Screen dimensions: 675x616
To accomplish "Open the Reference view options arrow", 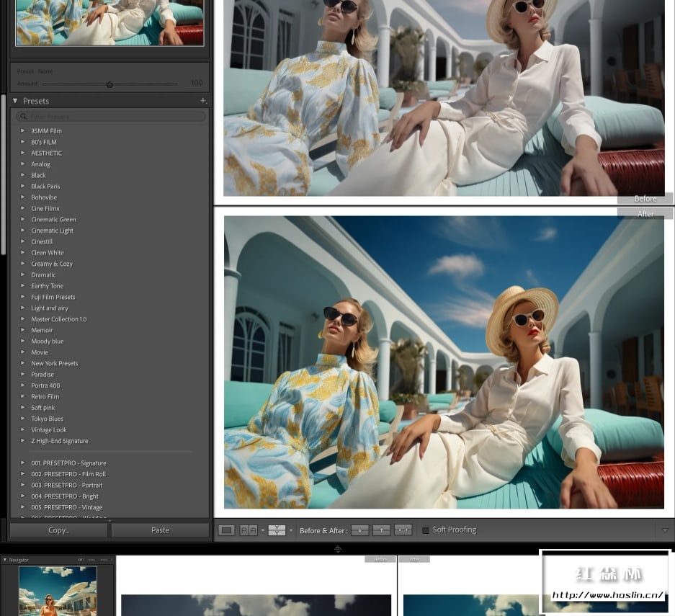I will 263,530.
